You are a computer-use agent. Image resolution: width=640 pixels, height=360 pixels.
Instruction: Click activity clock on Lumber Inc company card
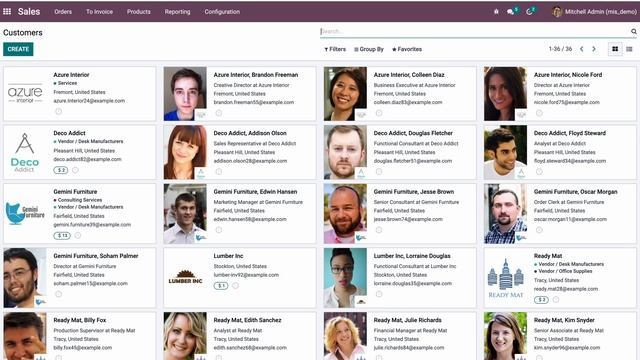click(x=236, y=286)
